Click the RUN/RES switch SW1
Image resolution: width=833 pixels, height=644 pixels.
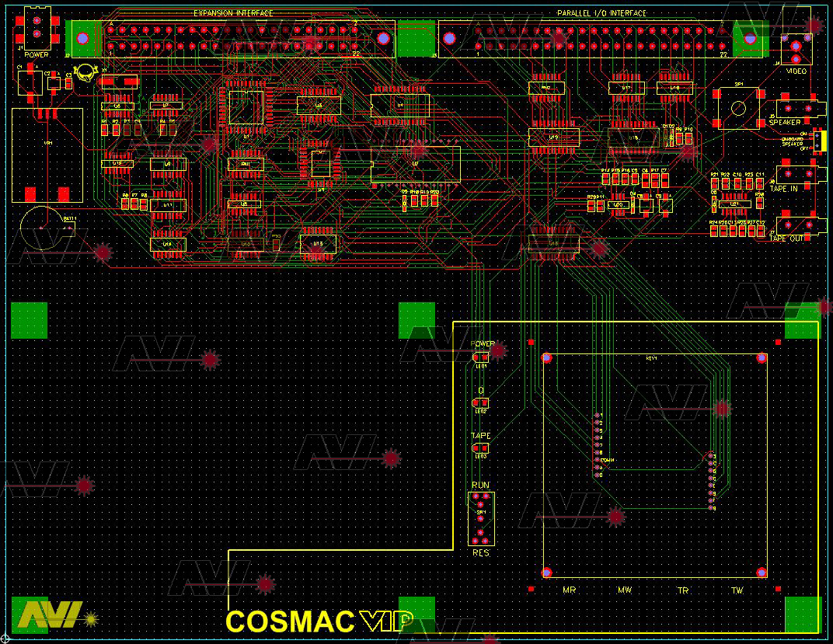(481, 518)
